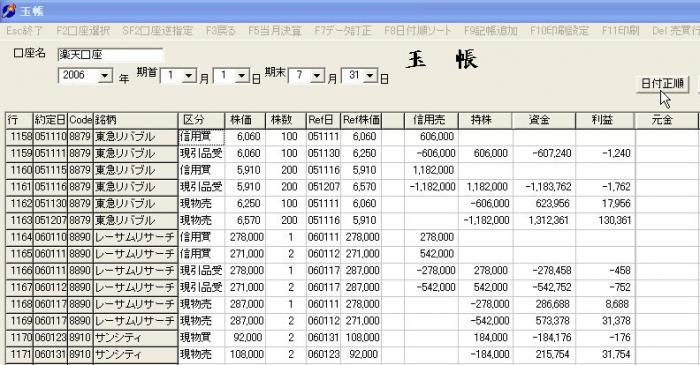The image size is (700, 365).
Task: Click Code 8910 in row 1171
Action: point(80,354)
